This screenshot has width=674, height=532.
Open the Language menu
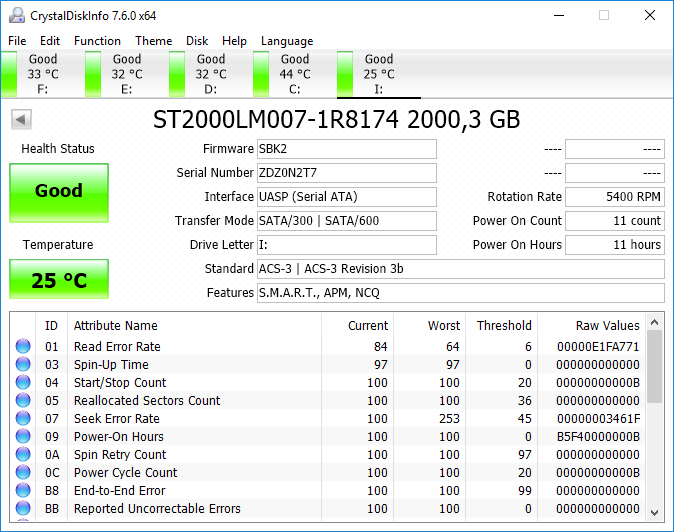[x=287, y=41]
